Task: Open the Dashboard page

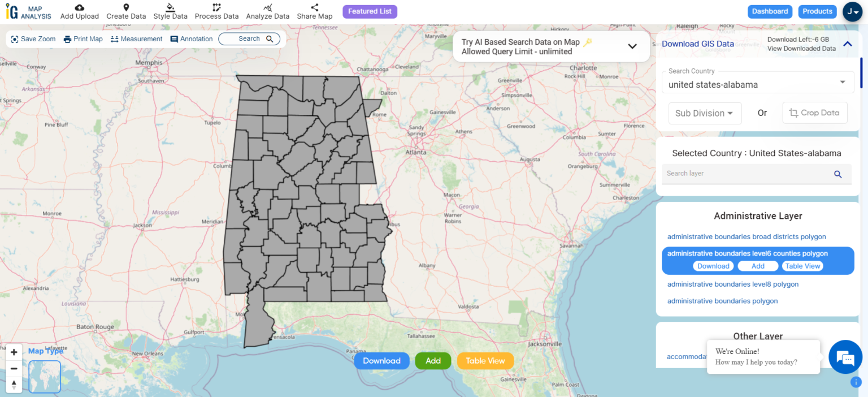Action: [x=770, y=11]
